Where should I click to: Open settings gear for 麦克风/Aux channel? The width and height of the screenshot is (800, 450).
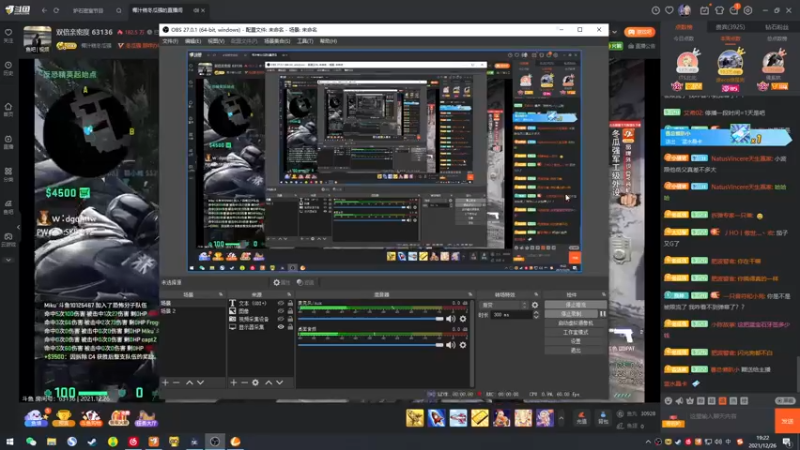pyautogui.click(x=463, y=319)
